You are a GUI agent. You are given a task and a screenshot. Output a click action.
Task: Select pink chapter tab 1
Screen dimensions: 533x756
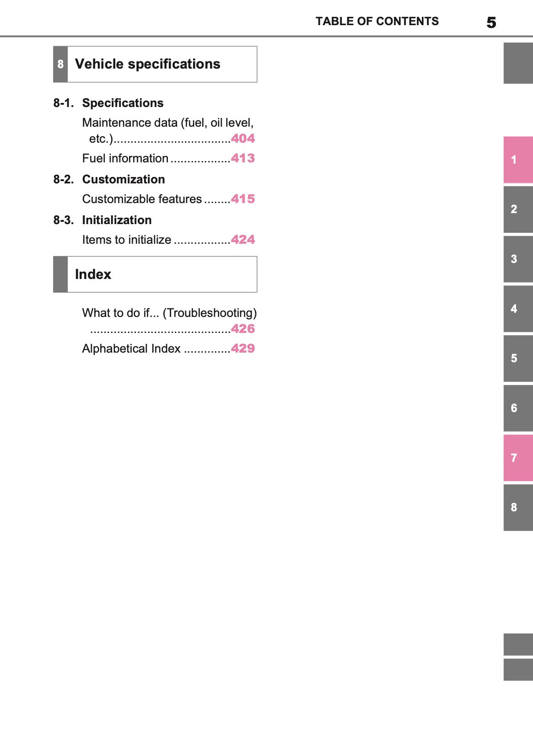click(518, 160)
